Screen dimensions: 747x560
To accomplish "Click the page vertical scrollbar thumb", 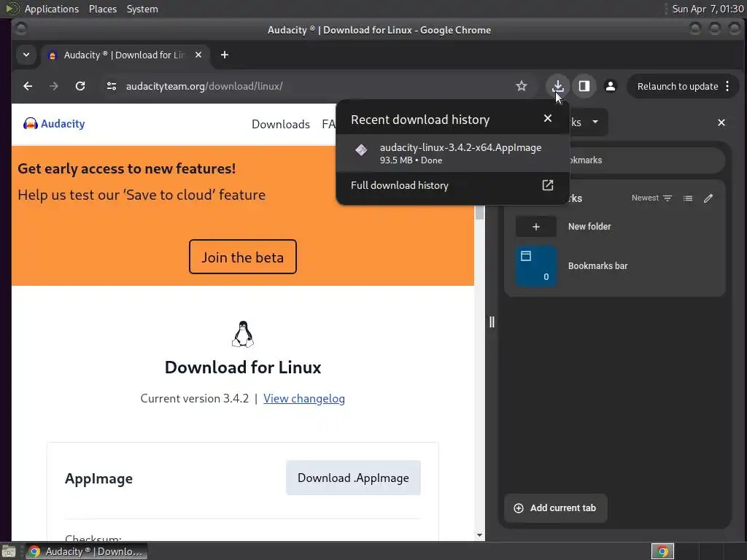I will (x=480, y=212).
